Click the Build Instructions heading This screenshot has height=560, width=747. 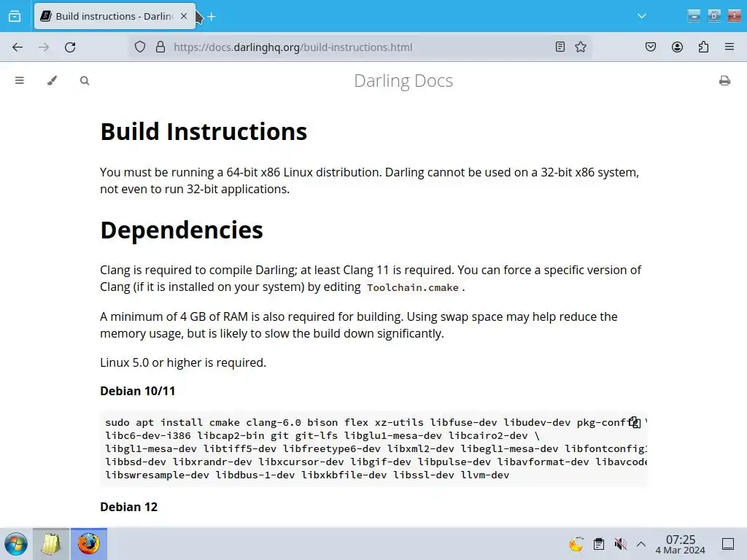[x=204, y=131]
